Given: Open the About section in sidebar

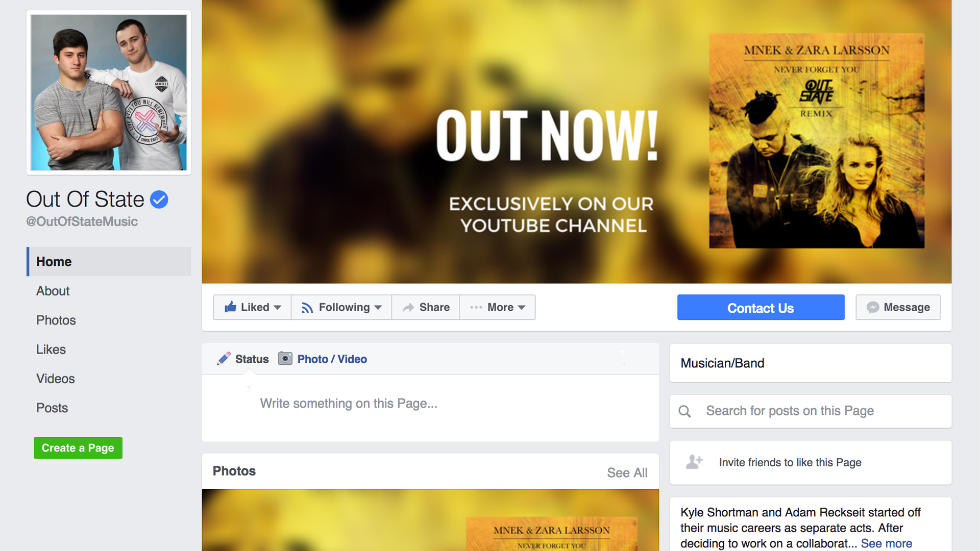Looking at the screenshot, I should coord(53,291).
